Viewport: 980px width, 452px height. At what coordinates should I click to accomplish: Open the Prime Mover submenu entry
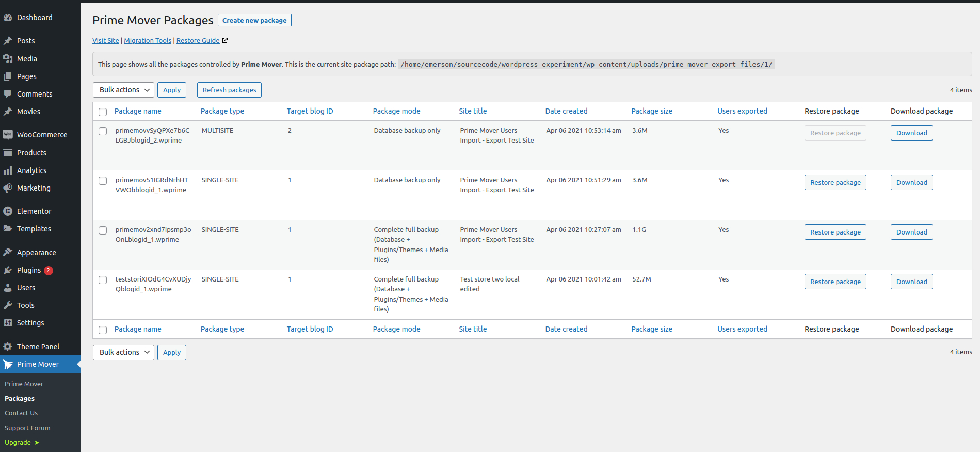tap(24, 384)
